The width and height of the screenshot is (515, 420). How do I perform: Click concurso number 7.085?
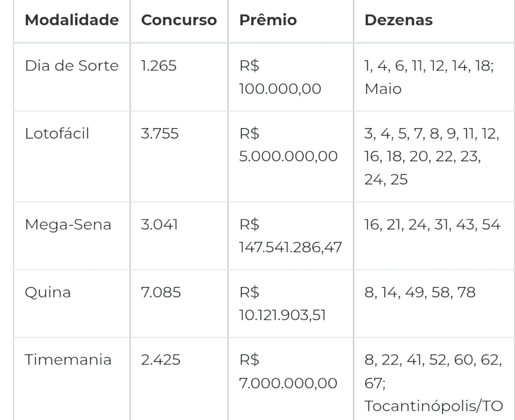[161, 292]
